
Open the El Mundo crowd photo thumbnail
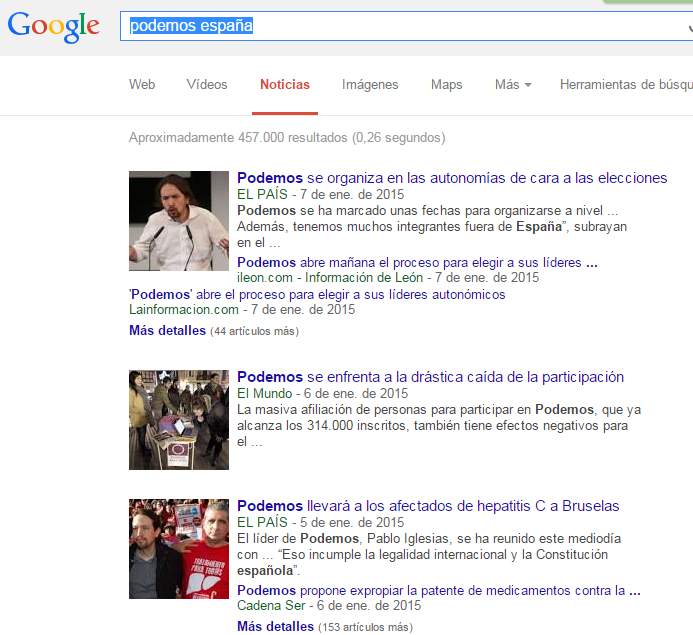[x=179, y=420]
